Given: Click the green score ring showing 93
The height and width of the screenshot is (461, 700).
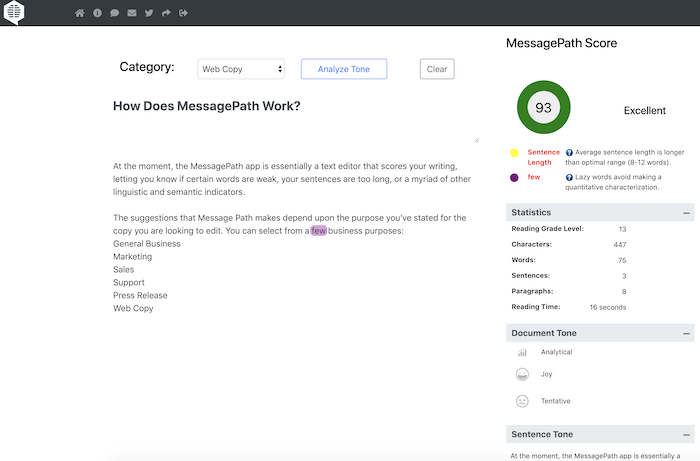Looking at the screenshot, I should (543, 107).
